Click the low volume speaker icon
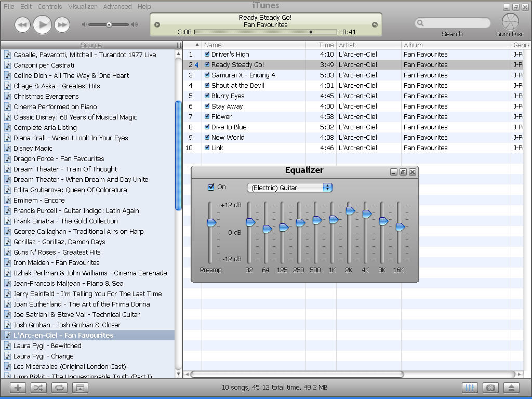532x399 pixels. click(84, 24)
